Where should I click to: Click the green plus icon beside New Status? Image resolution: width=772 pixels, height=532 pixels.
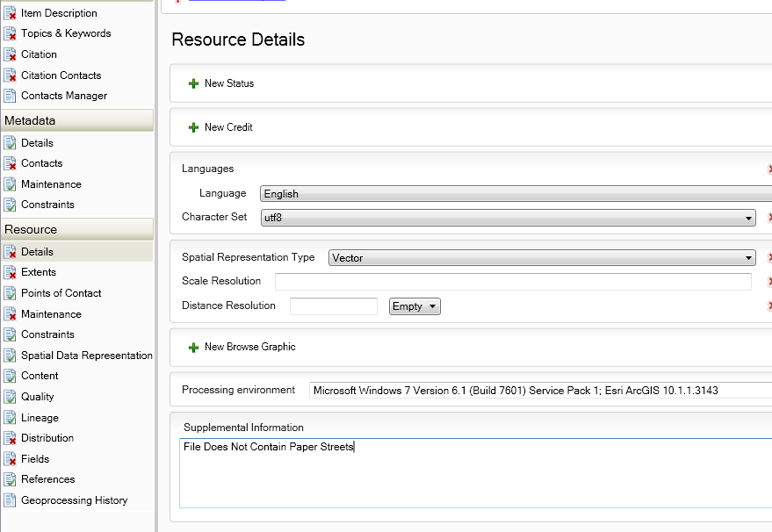pos(193,84)
